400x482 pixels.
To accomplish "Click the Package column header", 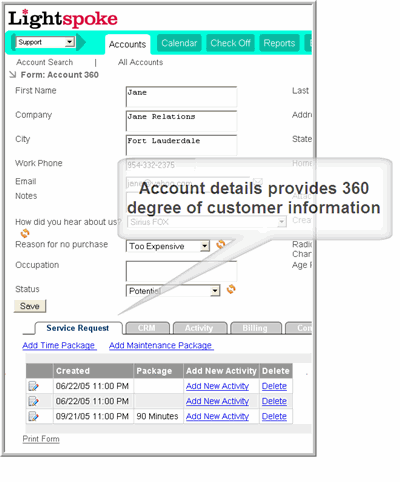I will [x=158, y=371].
